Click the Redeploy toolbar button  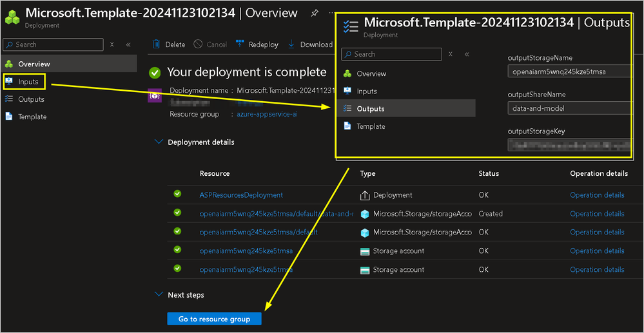(x=257, y=44)
